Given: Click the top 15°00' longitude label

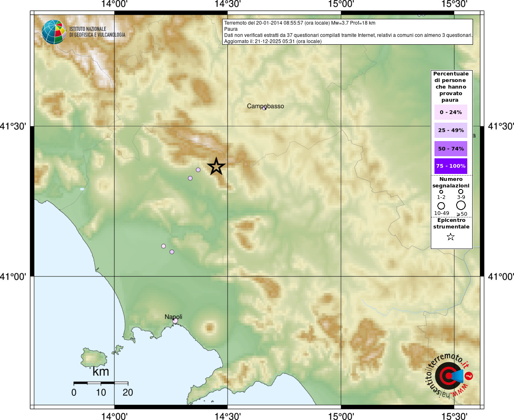Looking at the screenshot, I should pos(341,4).
